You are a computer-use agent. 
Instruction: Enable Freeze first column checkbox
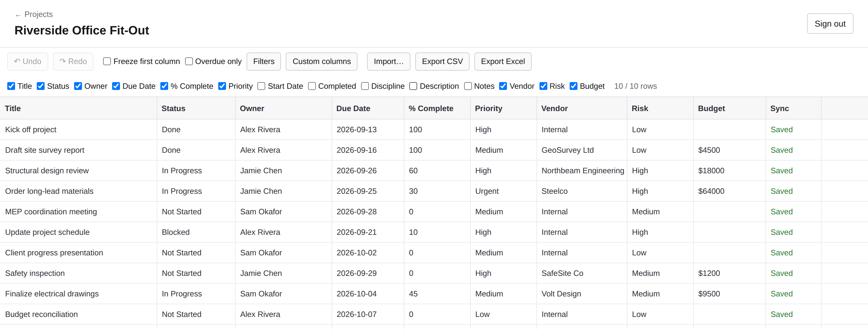tap(107, 61)
